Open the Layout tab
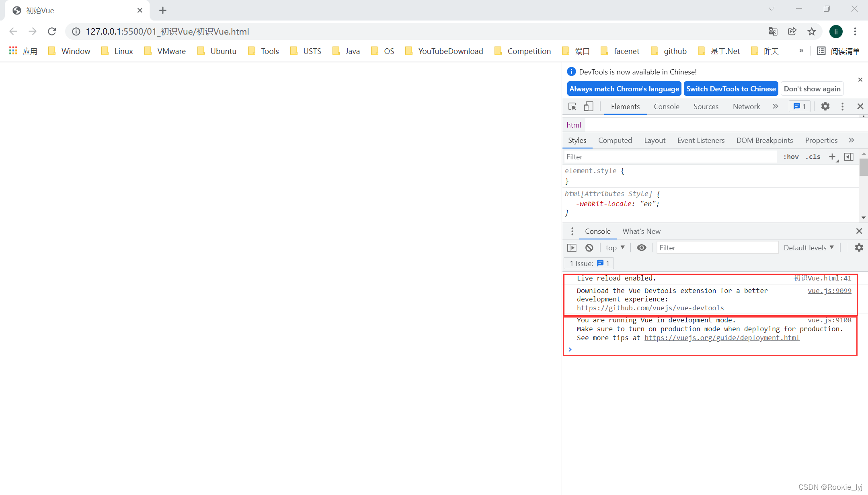This screenshot has height=495, width=868. (x=655, y=140)
